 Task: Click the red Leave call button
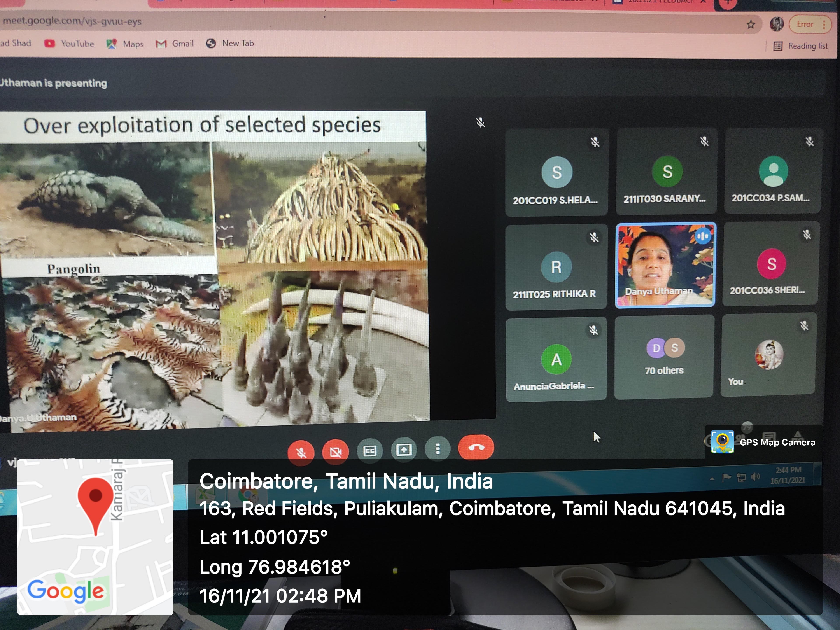pos(476,447)
